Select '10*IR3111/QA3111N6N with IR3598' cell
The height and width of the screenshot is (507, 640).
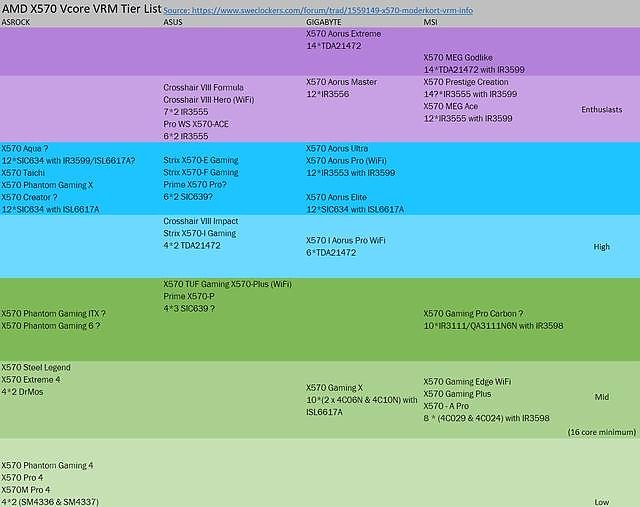point(493,326)
